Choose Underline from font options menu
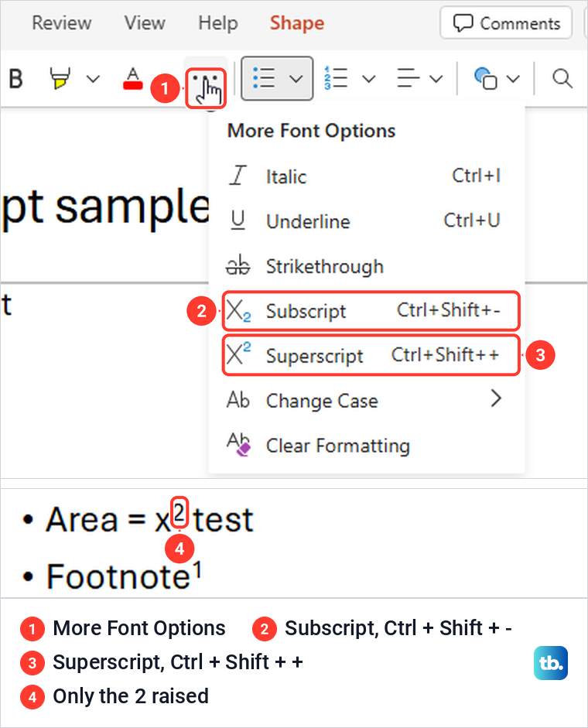588x728 pixels. [367, 221]
